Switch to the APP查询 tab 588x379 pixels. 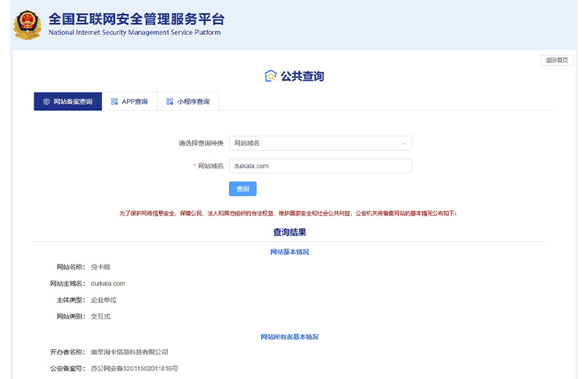click(129, 101)
